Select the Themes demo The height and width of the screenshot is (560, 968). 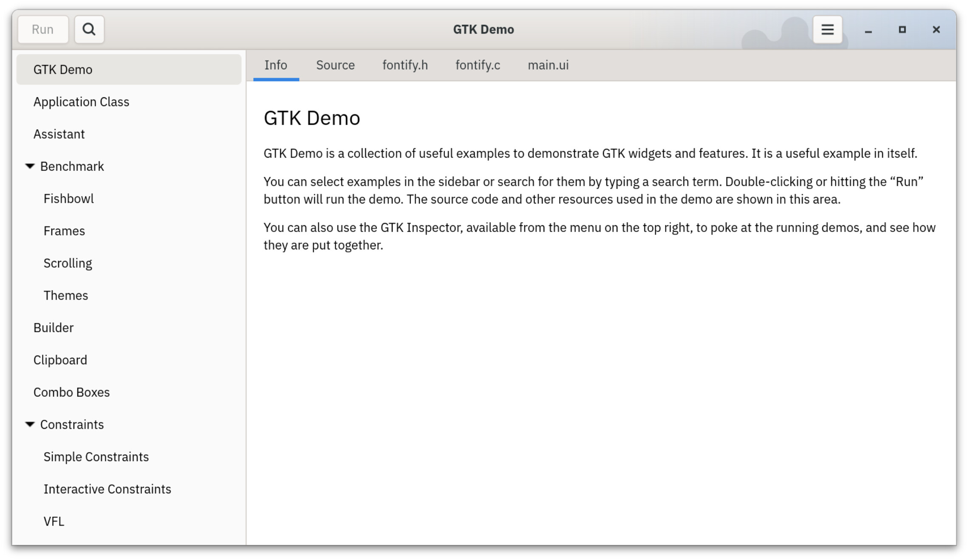click(129, 295)
